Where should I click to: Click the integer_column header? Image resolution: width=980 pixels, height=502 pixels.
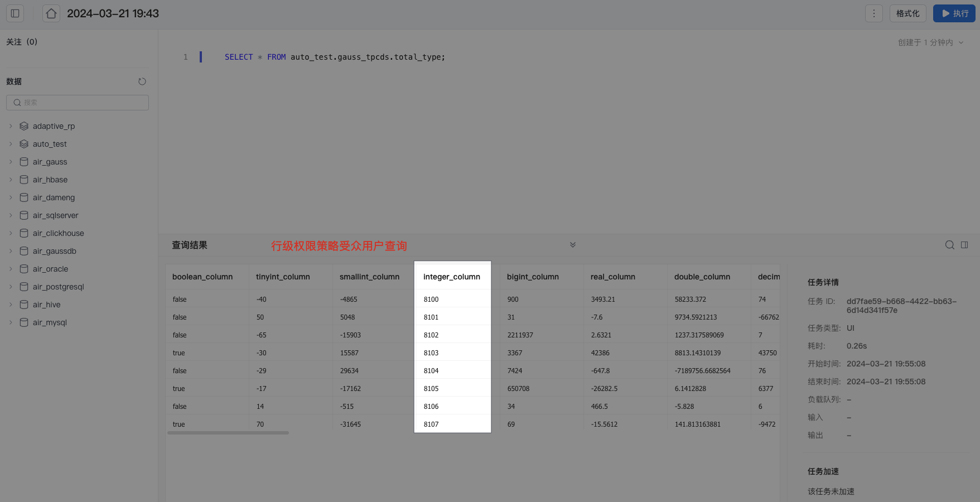[452, 277]
